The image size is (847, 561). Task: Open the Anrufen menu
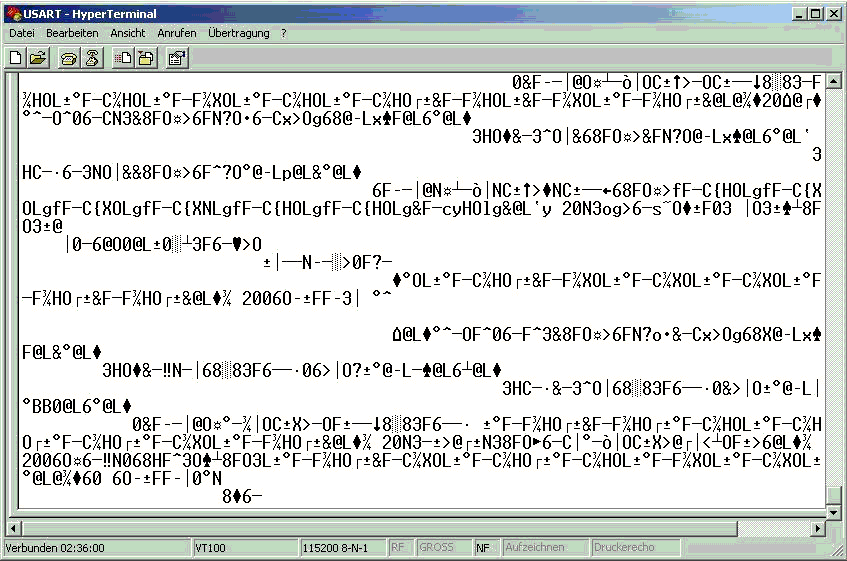click(177, 33)
